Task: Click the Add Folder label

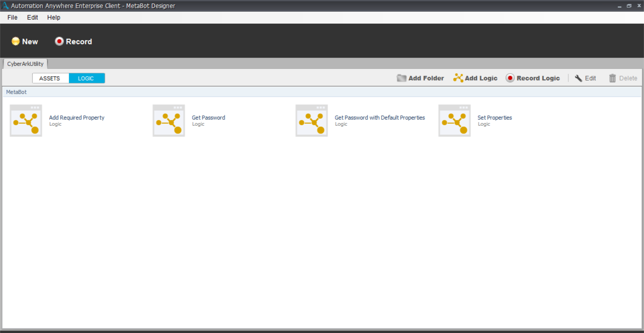Action: coord(426,78)
